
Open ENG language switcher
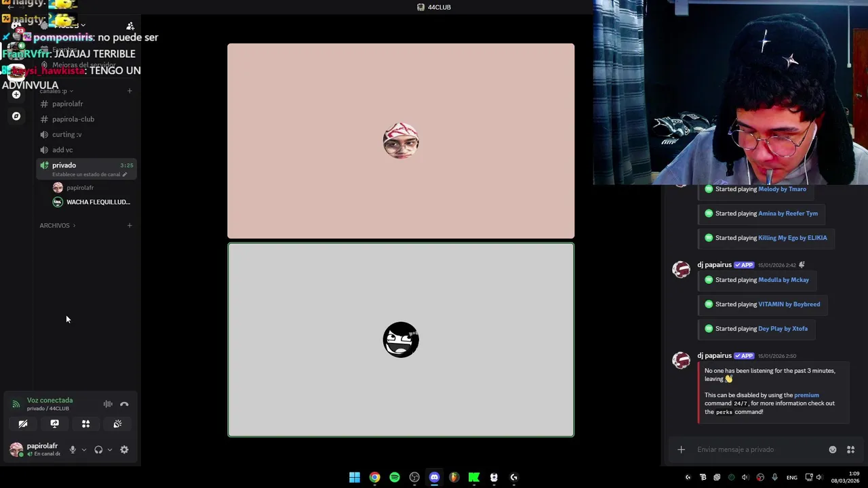click(791, 478)
